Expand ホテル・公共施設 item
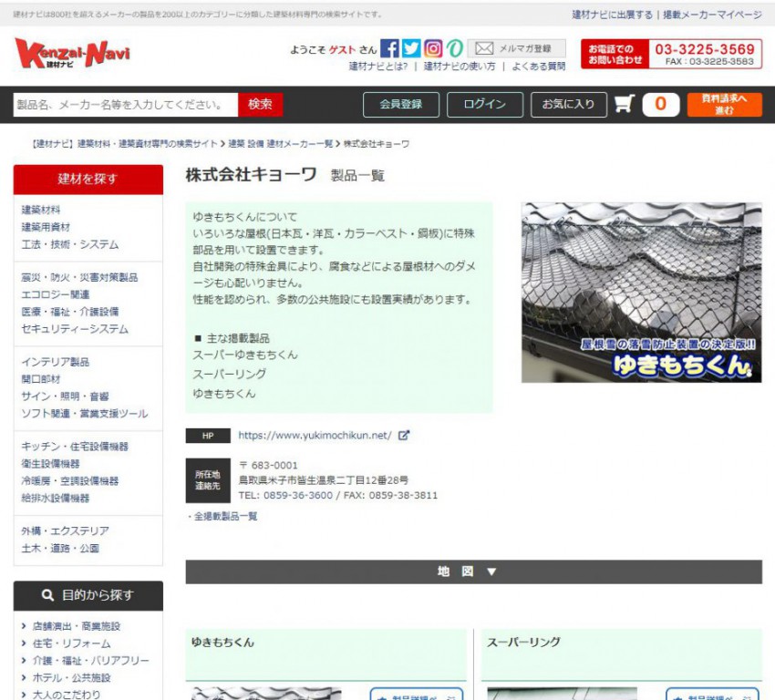The height and width of the screenshot is (700, 775). click(x=71, y=678)
